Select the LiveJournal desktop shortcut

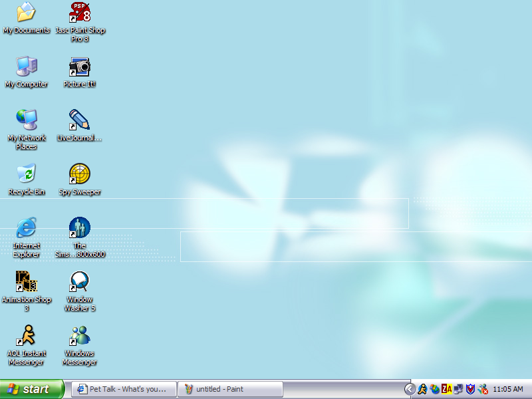pos(80,120)
